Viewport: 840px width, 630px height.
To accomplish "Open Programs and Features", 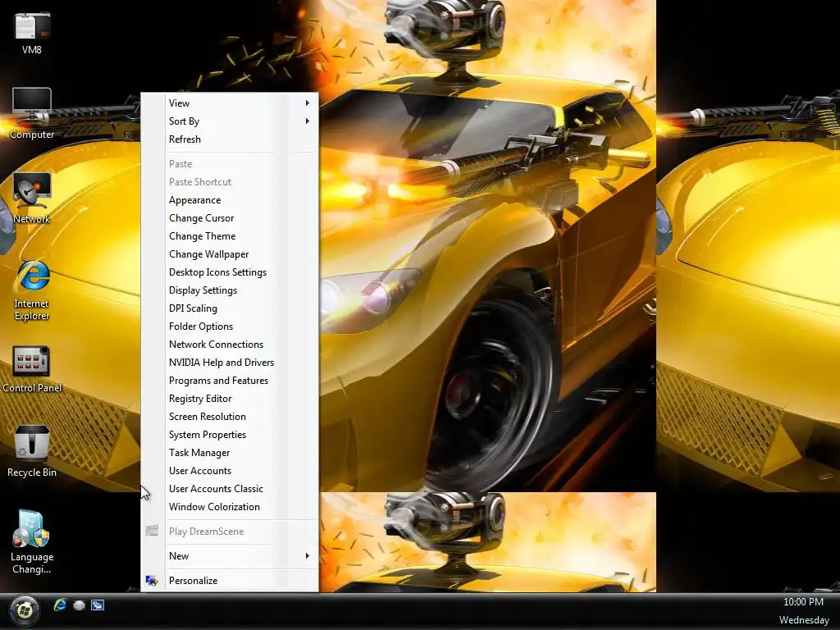I will 230,381.
